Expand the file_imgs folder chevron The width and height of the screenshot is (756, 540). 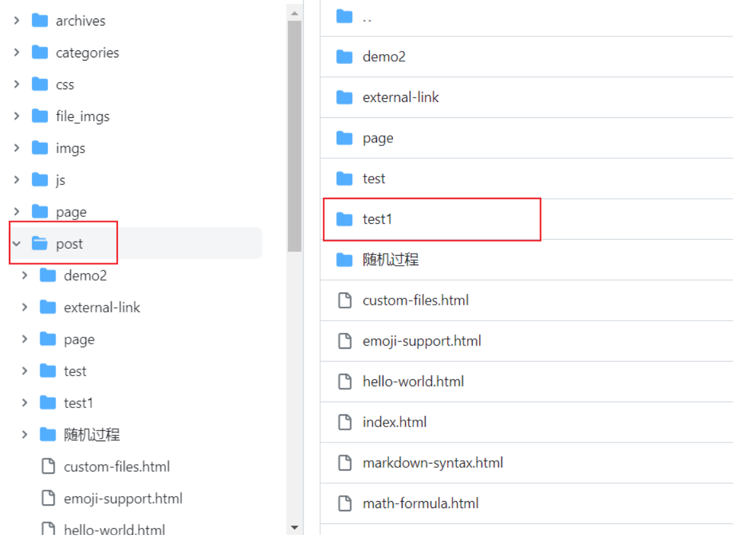[x=17, y=116]
